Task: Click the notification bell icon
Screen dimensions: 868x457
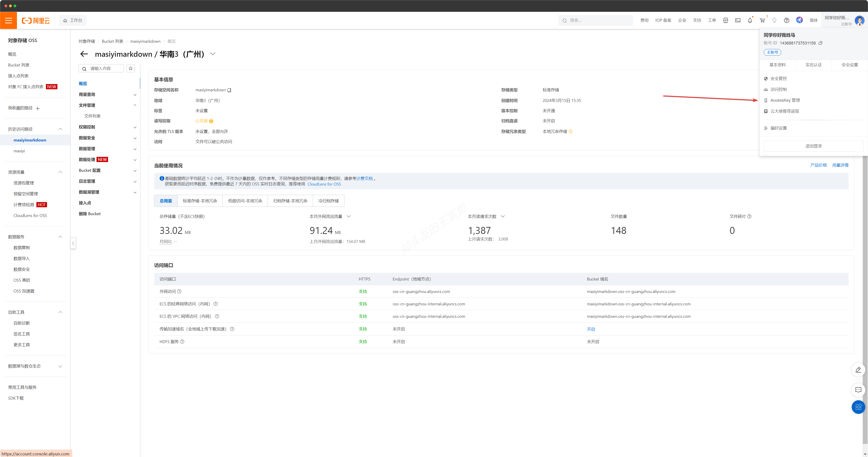Action: 750,20
